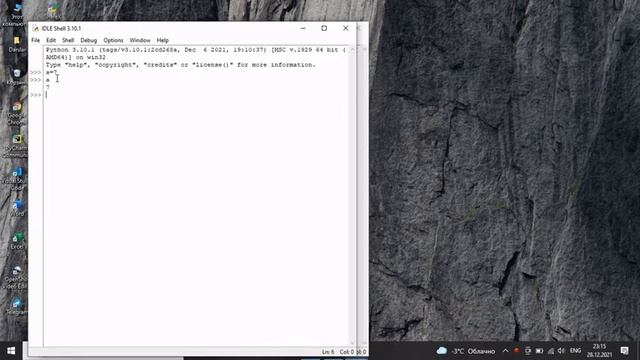
Task: Click the help/copyright information line
Action: [x=180, y=65]
